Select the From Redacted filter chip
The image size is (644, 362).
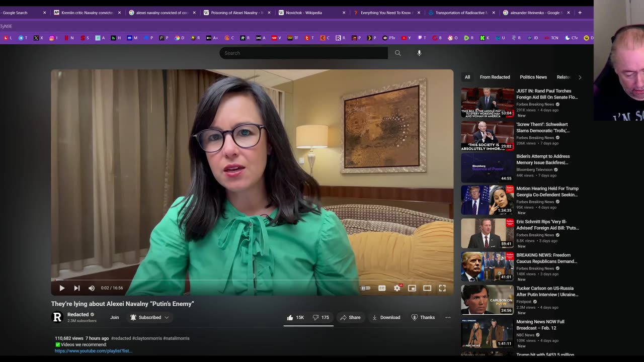495,77
